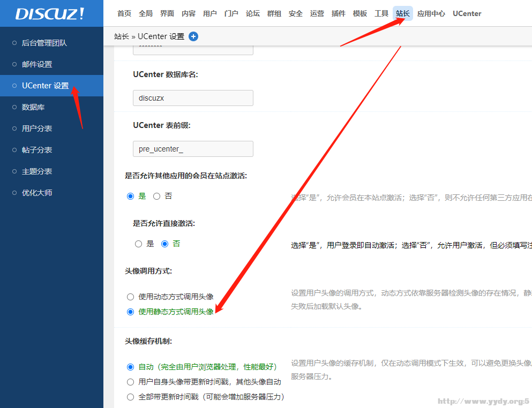Select 否 for 是否允许其他应用的会员在站点激活
The width and height of the screenshot is (532, 408).
pyautogui.click(x=156, y=197)
